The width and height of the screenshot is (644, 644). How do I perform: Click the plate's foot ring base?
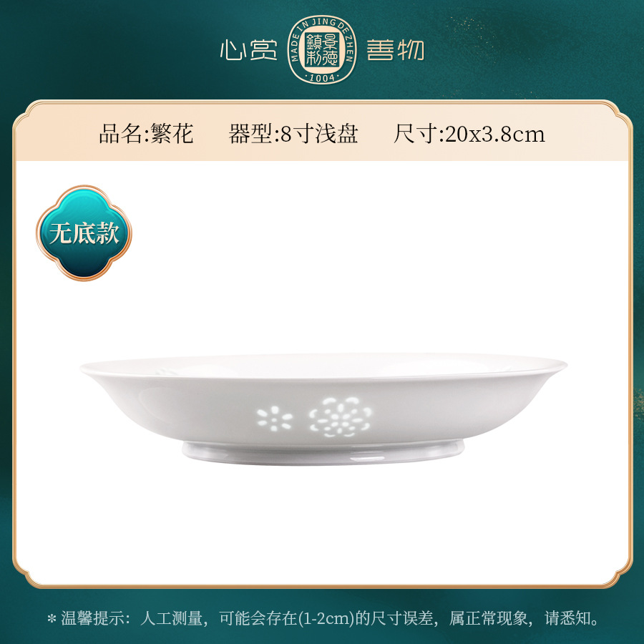[323, 454]
